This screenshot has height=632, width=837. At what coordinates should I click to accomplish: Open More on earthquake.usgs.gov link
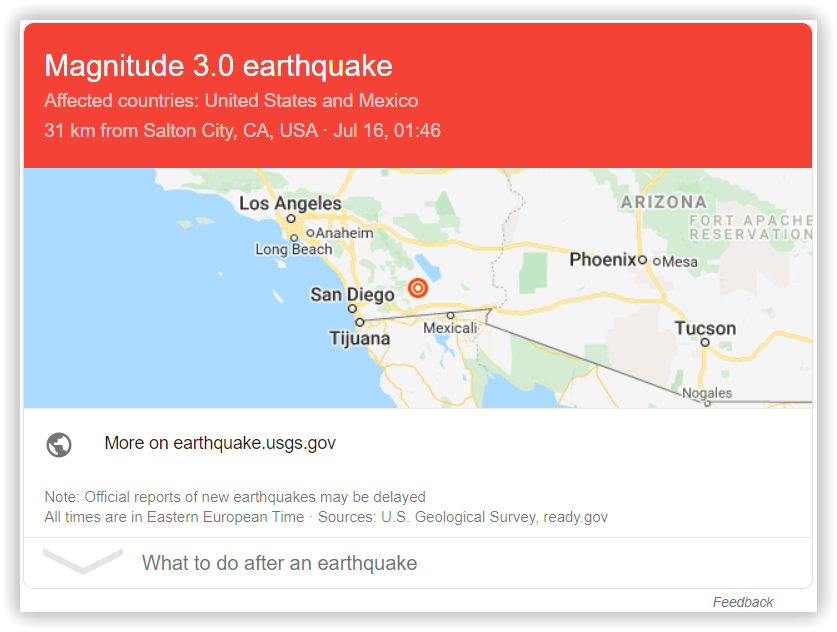click(220, 443)
